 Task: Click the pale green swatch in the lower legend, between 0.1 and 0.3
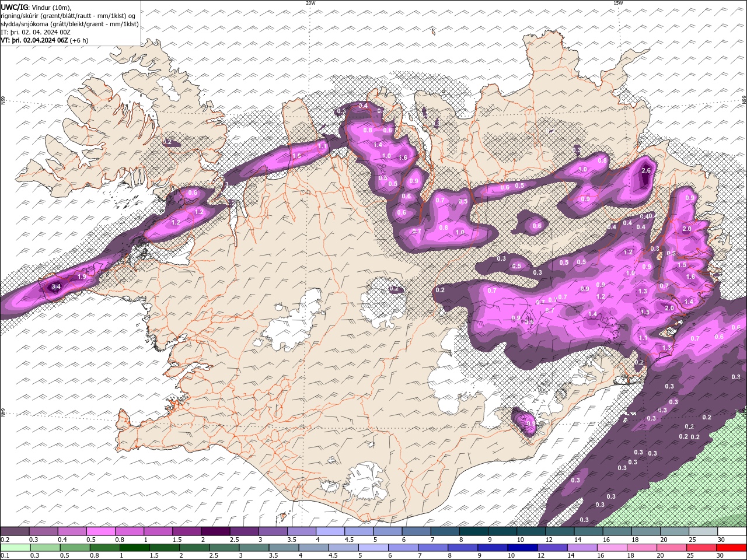pyautogui.click(x=15, y=548)
